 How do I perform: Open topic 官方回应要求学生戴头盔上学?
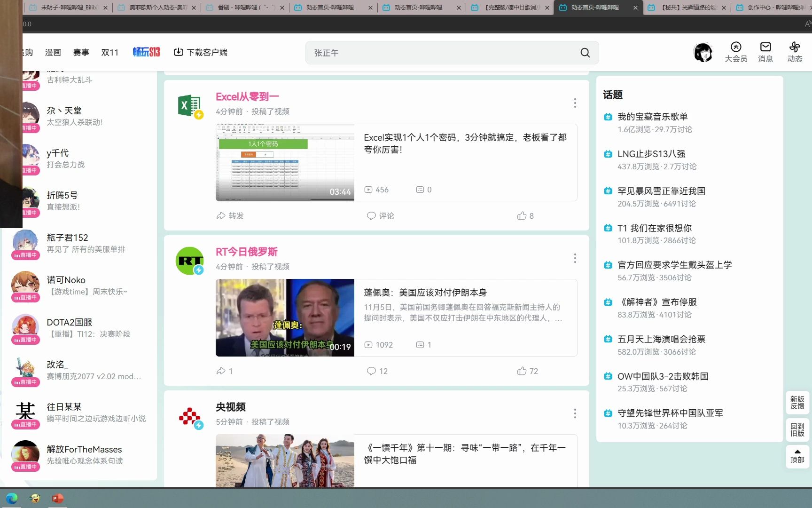click(675, 265)
